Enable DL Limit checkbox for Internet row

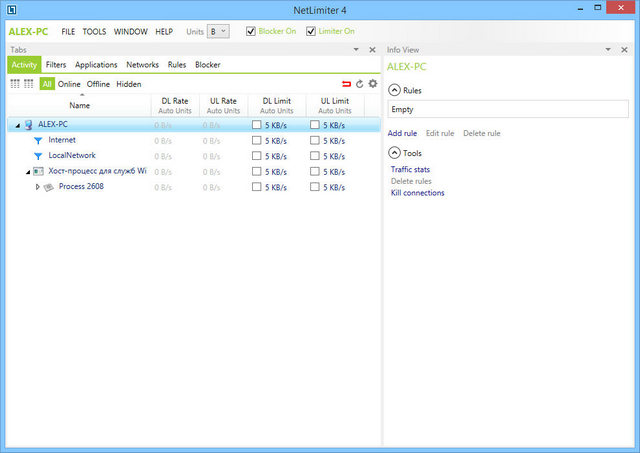click(257, 141)
